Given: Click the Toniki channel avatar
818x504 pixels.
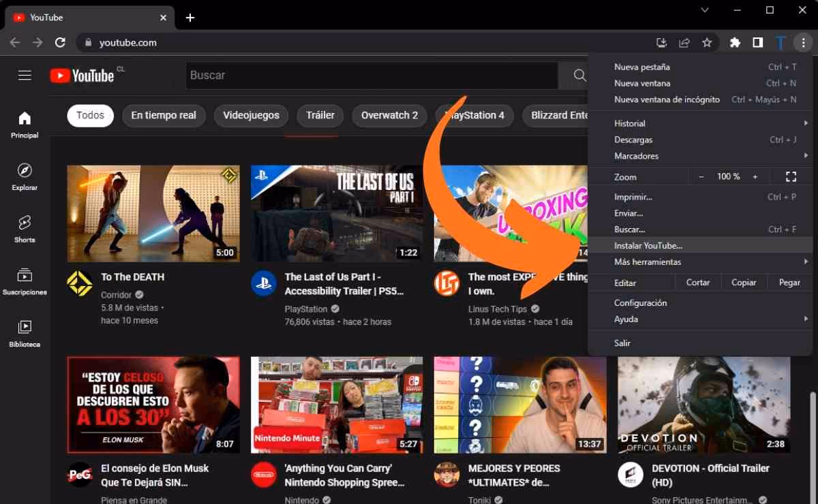Looking at the screenshot, I should point(447,475).
